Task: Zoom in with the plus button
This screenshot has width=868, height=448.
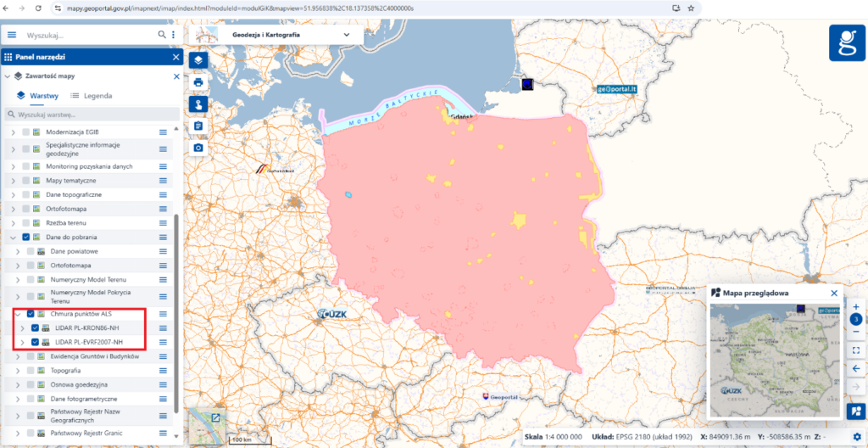Action: 856,306
